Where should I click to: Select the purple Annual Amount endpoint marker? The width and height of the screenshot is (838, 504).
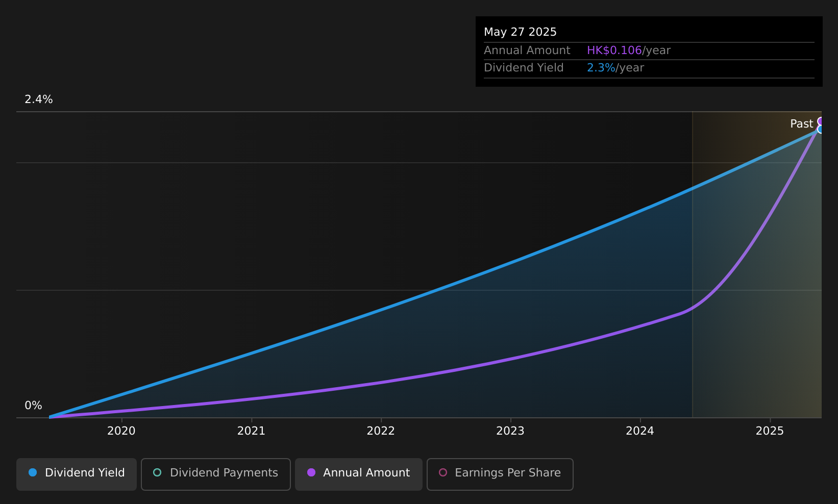pos(821,121)
